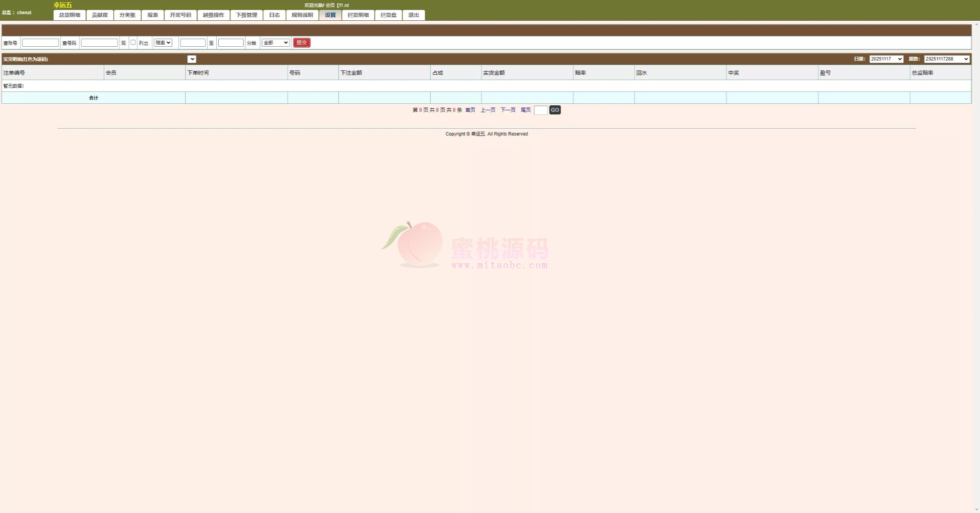Image resolution: width=980 pixels, height=513 pixels.
Task: Click the red 提交 button
Action: 301,42
